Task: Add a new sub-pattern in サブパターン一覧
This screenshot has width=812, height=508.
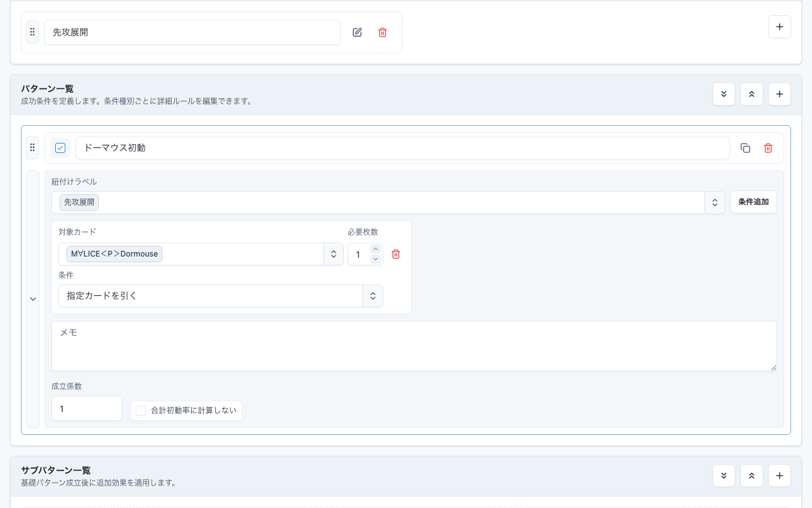Action: [x=780, y=476]
